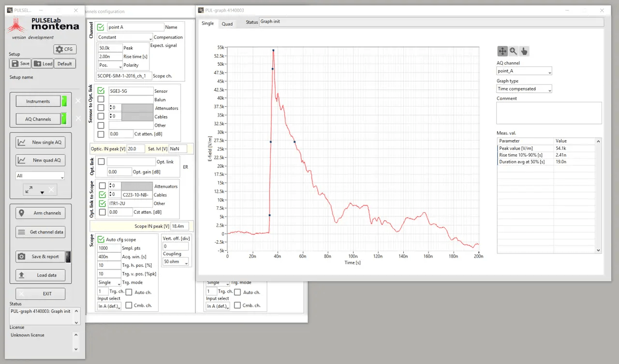Click the channel Name field point A

pyautogui.click(x=135, y=28)
